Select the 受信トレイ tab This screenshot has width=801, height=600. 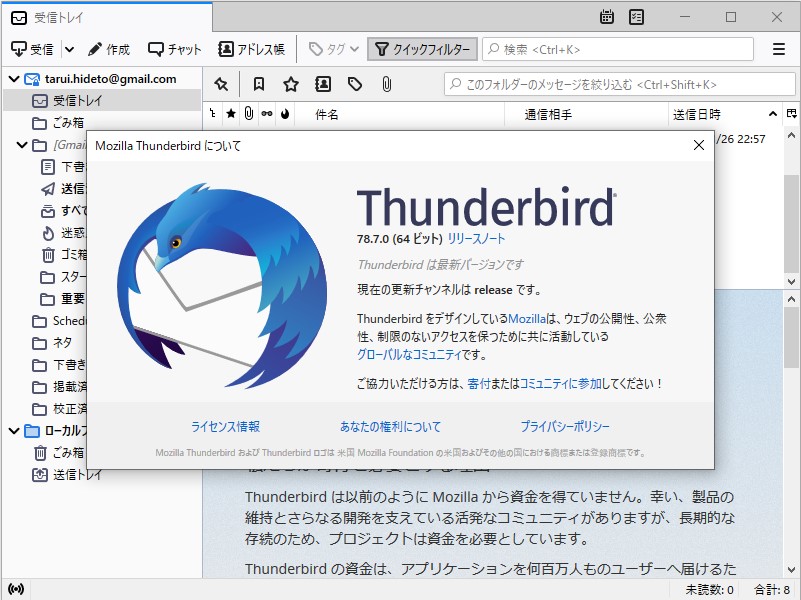click(60, 17)
